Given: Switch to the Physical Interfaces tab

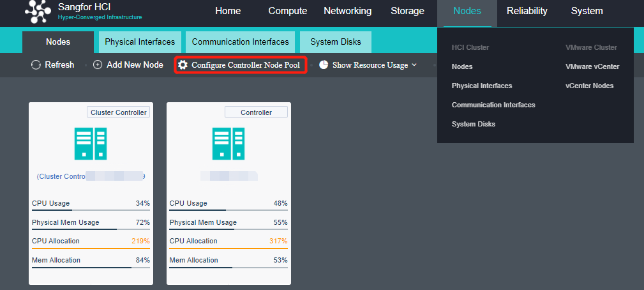Looking at the screenshot, I should point(140,42).
